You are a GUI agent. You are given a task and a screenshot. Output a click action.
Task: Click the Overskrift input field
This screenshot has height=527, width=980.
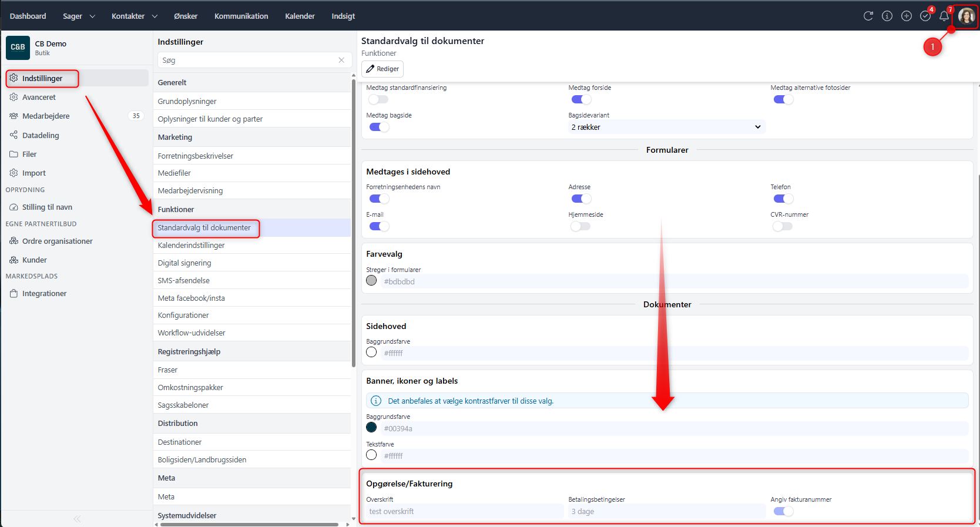[x=464, y=512]
